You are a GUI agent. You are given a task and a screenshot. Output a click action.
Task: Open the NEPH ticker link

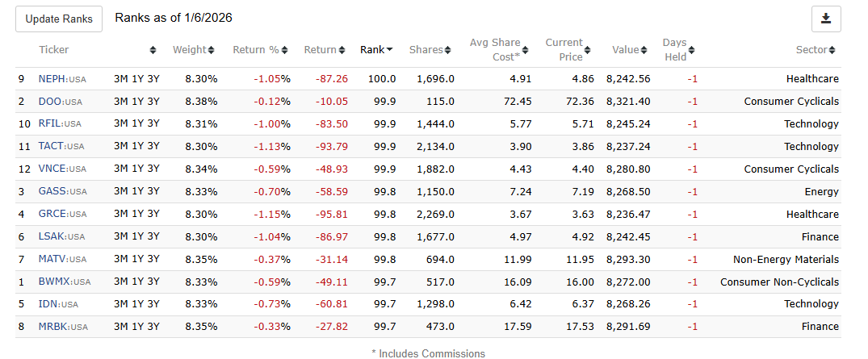[53, 79]
